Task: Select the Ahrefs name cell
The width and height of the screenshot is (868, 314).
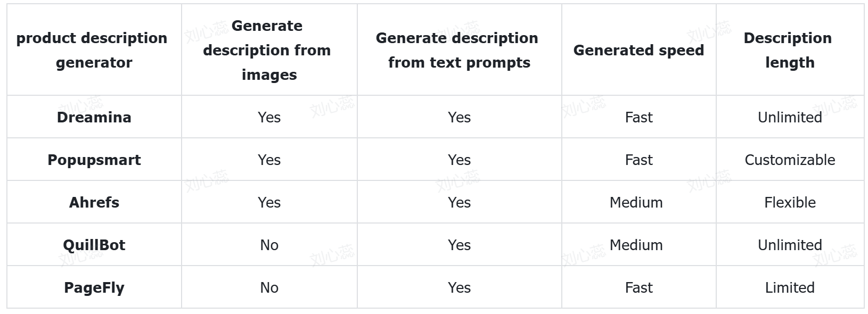Action: click(94, 202)
